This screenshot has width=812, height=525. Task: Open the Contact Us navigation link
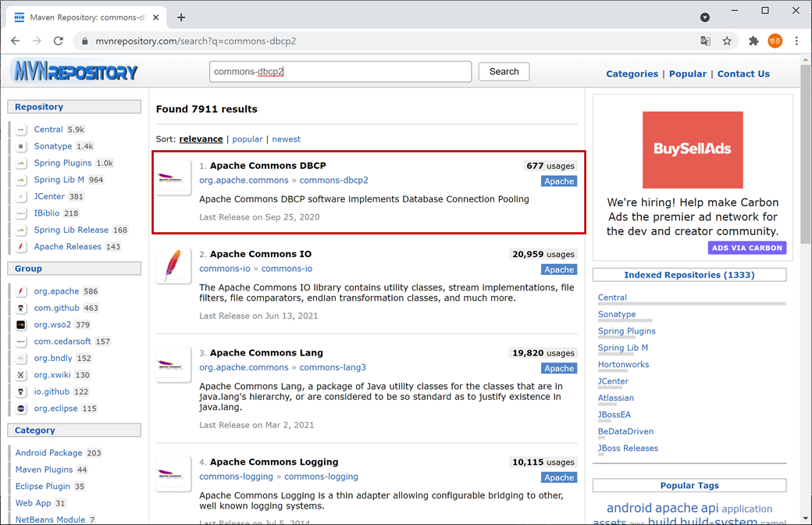[743, 73]
